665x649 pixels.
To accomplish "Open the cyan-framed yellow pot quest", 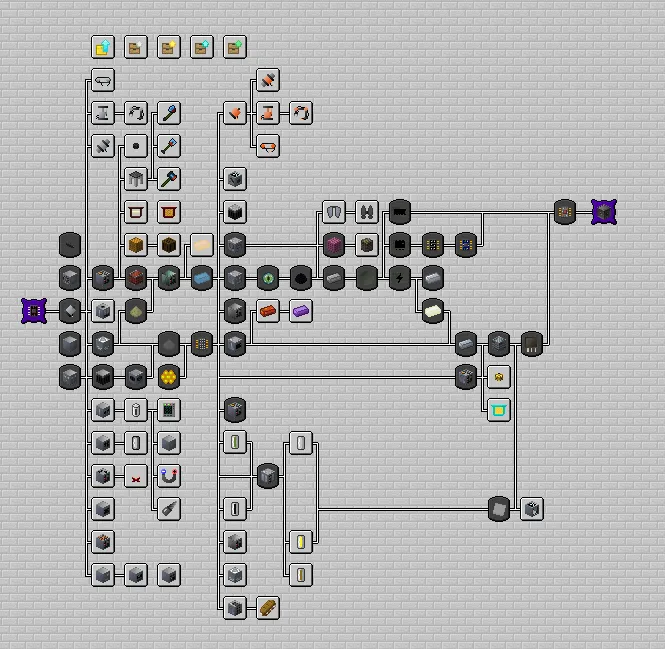I will [x=499, y=410].
